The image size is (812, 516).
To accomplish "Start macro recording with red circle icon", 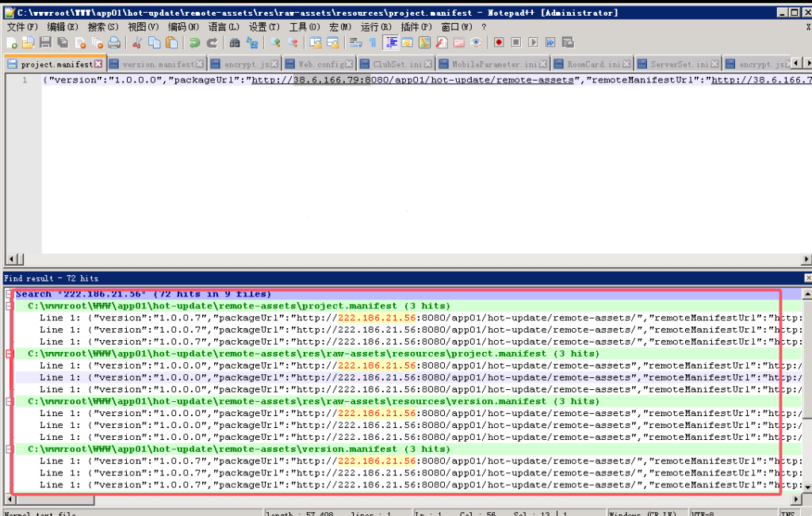I will (499, 43).
